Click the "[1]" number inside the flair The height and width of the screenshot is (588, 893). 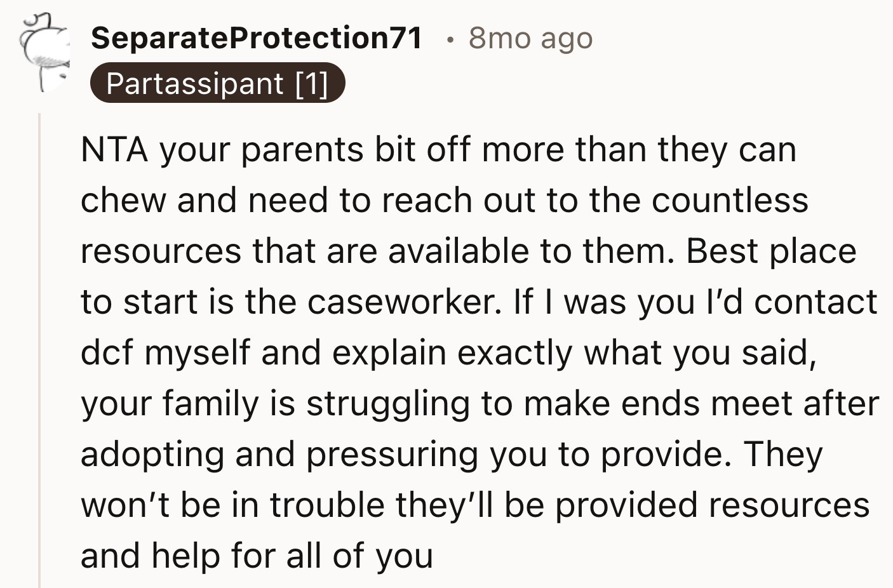click(x=311, y=83)
